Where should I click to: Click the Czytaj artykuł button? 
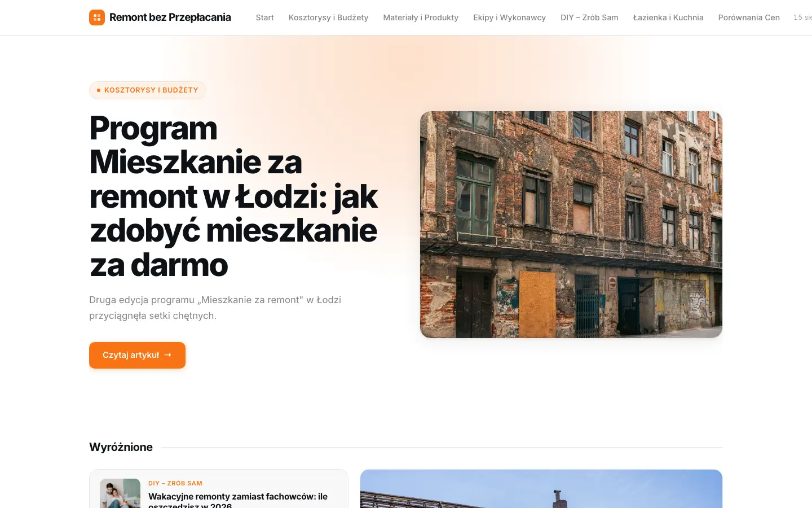[x=137, y=355]
